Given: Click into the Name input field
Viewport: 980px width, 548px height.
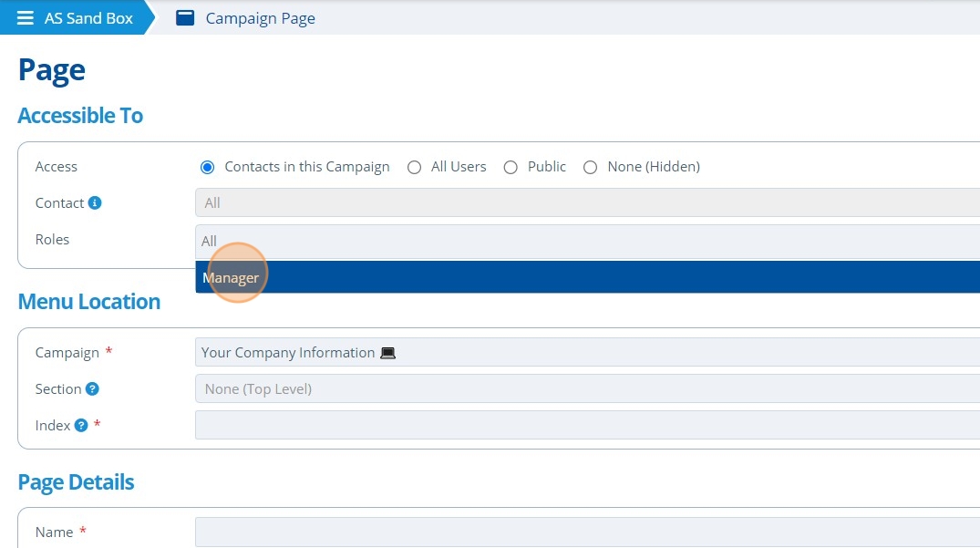Looking at the screenshot, I should click(587, 532).
